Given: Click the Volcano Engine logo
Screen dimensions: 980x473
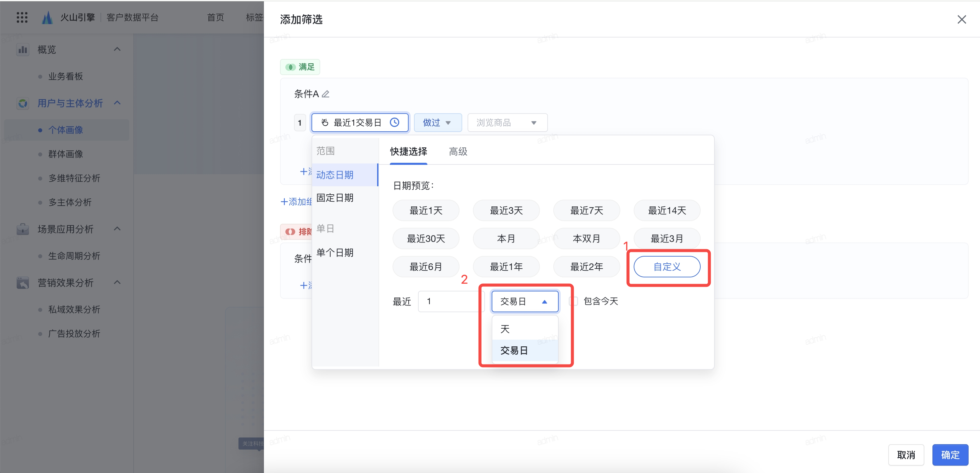Looking at the screenshot, I should (47, 17).
